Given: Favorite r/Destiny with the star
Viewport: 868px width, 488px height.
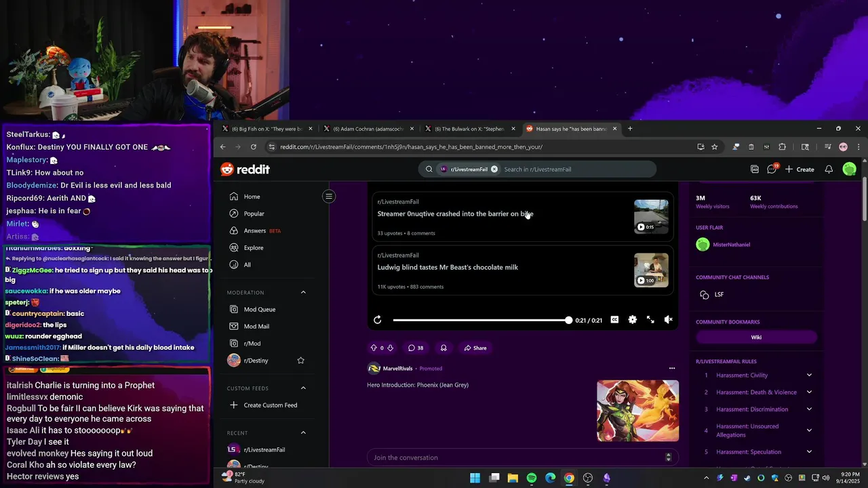Looking at the screenshot, I should coord(300,361).
